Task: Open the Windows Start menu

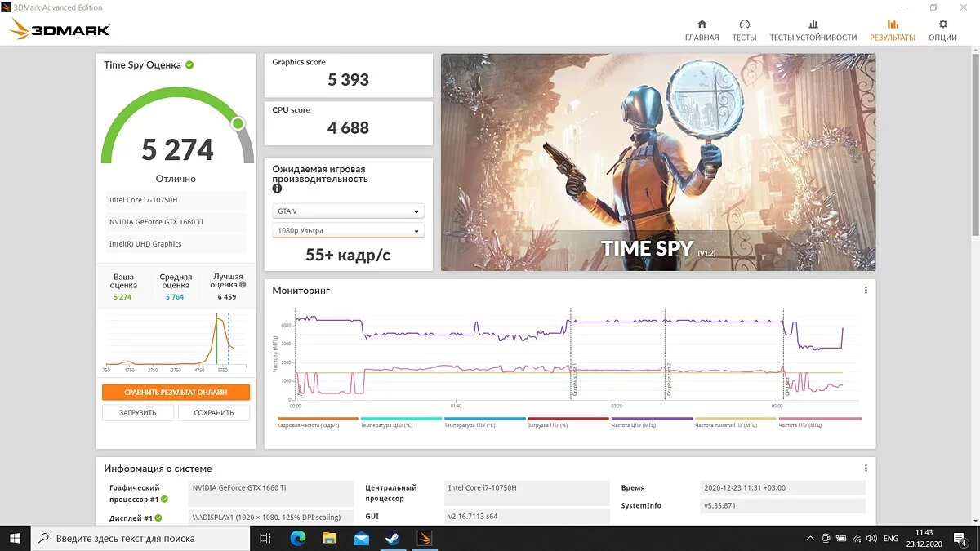Action: click(x=16, y=538)
